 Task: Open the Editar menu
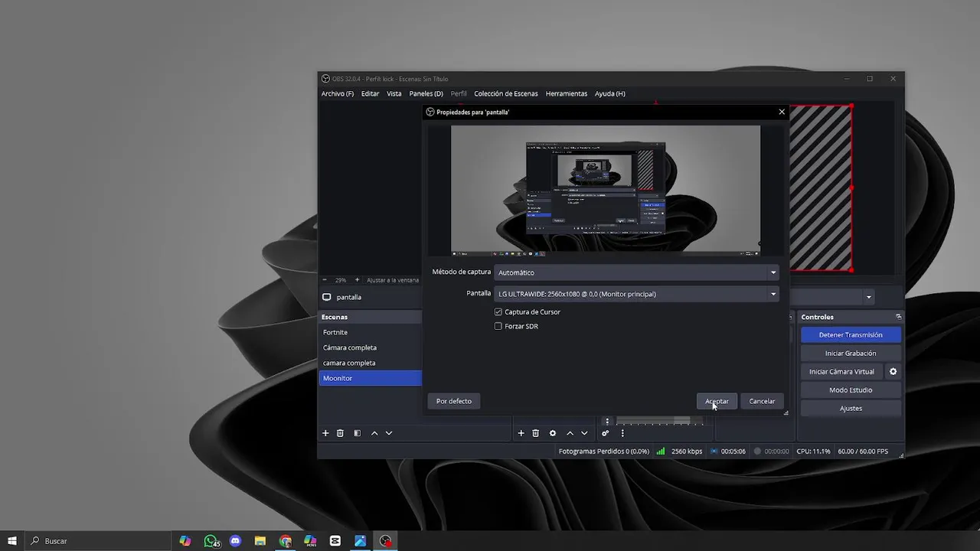pos(370,93)
